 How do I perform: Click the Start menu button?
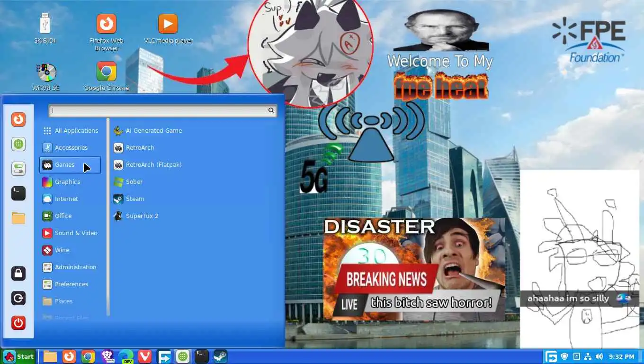tap(18, 356)
